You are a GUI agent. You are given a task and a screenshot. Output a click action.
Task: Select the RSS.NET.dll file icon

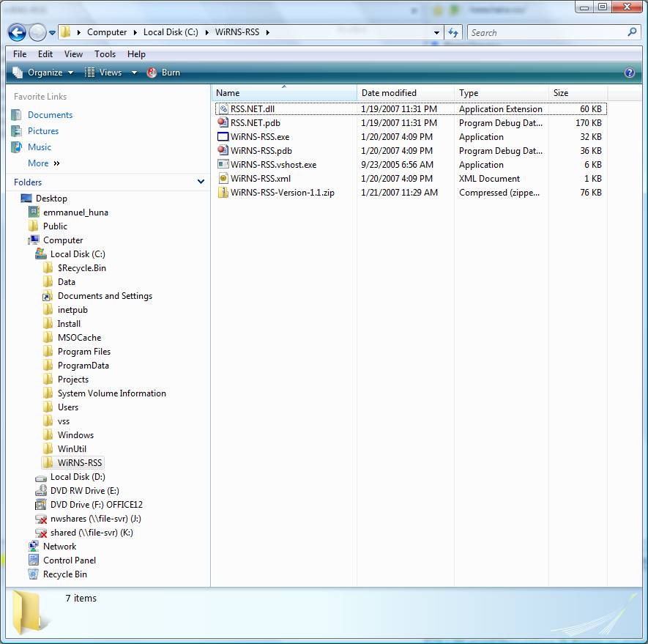click(x=223, y=109)
